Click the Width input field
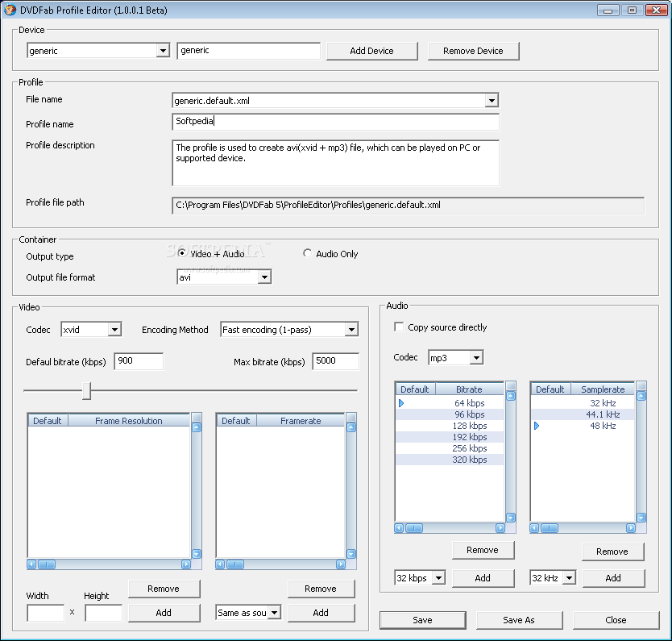This screenshot has height=641, width=672. click(45, 613)
